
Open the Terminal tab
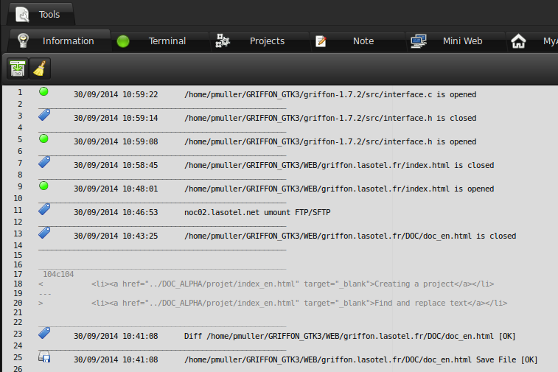160,41
